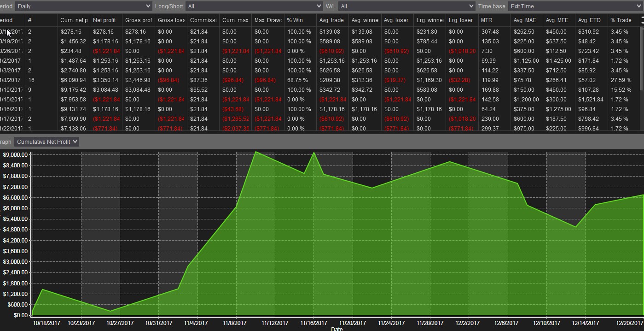Viewport: 644px width, 331px height.
Task: Open the Time base dropdown showing Exit Time
Action: (575, 6)
